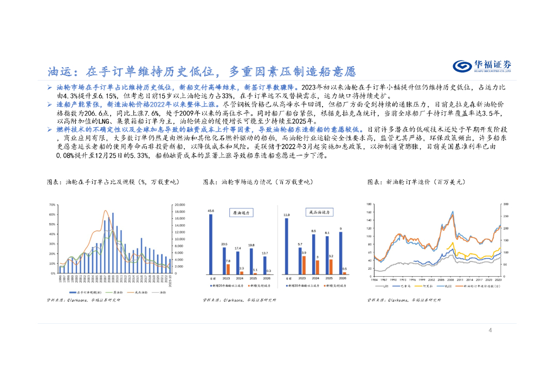This screenshot has width=555, height=392.
Task: Click the 1984 axis label on price chart
Action: coord(374,280)
